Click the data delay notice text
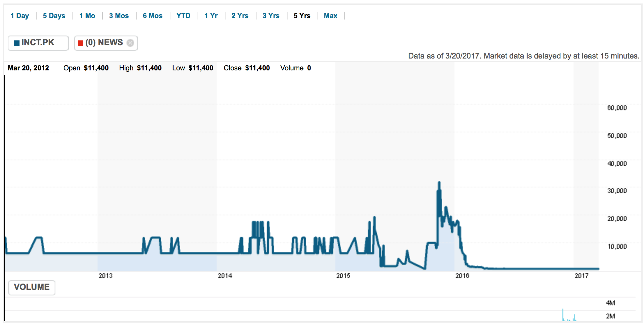This screenshot has height=324, width=644. pos(524,56)
